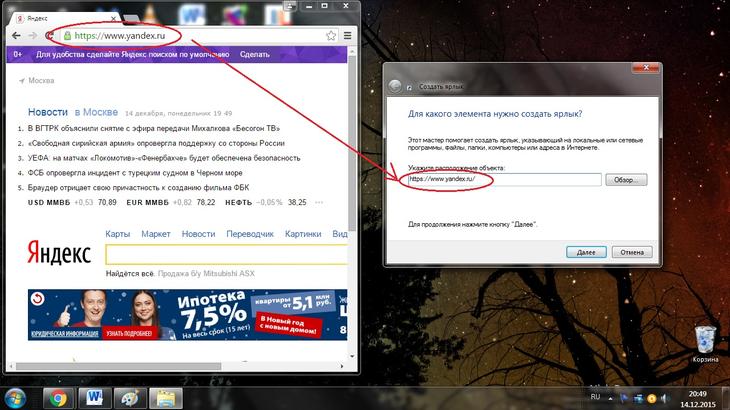The width and height of the screenshot is (730, 410).
Task: Click Сделать in the purple banner
Action: coord(255,54)
